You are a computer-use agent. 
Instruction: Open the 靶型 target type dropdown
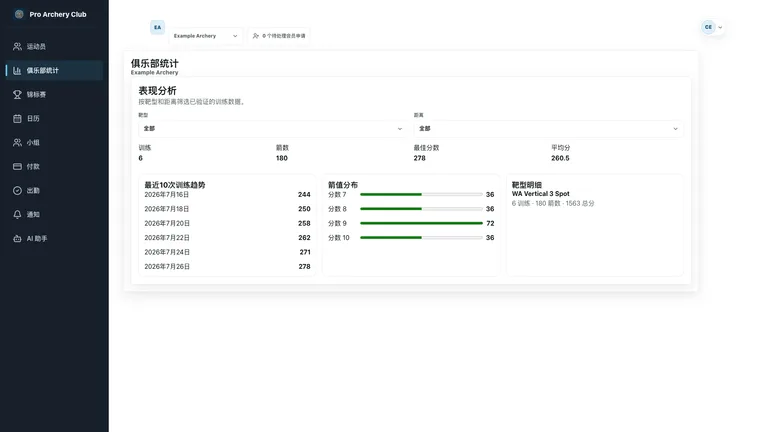tap(273, 129)
